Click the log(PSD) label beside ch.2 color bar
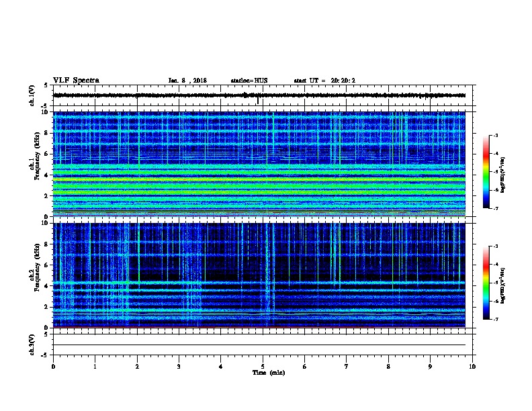This screenshot has height=411, width=532. tap(503, 285)
